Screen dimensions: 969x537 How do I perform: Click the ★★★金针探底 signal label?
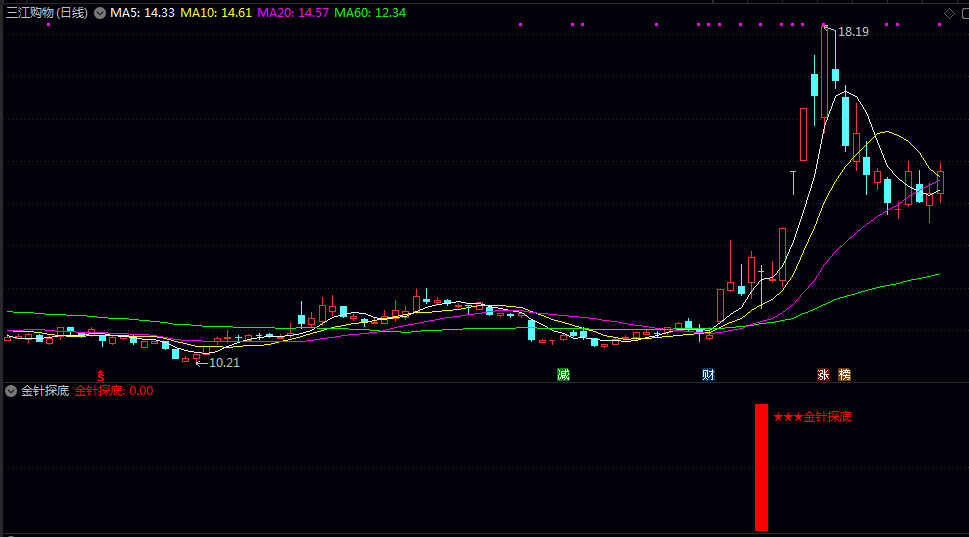[812, 417]
